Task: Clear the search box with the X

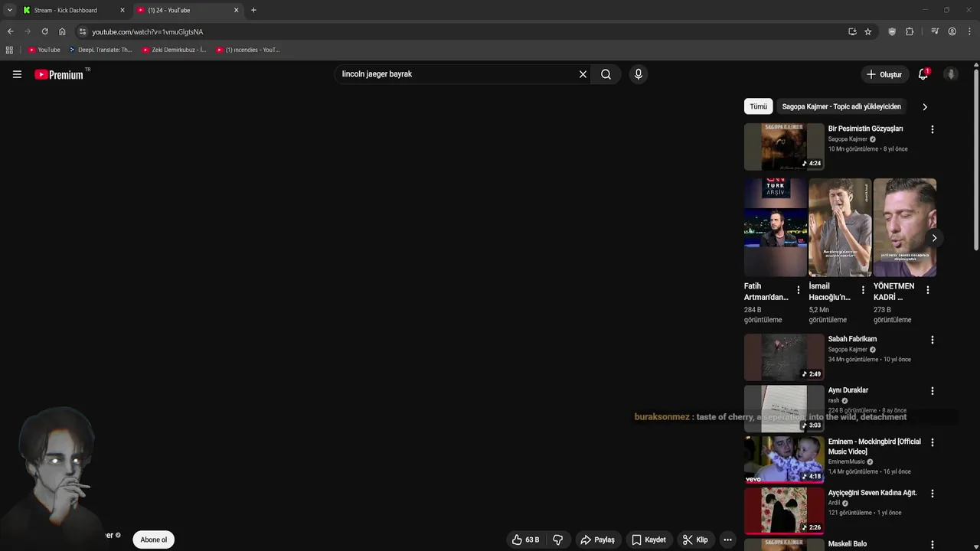Action: point(583,74)
